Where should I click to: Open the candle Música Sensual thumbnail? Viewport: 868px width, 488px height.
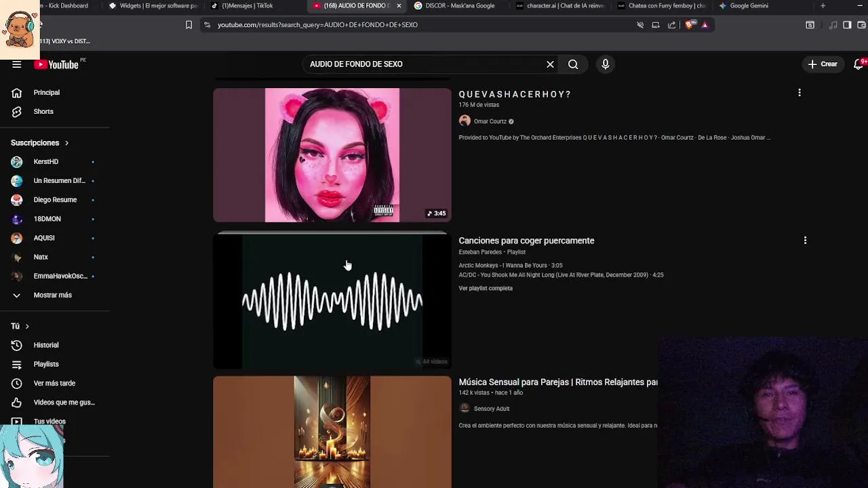pos(332,432)
